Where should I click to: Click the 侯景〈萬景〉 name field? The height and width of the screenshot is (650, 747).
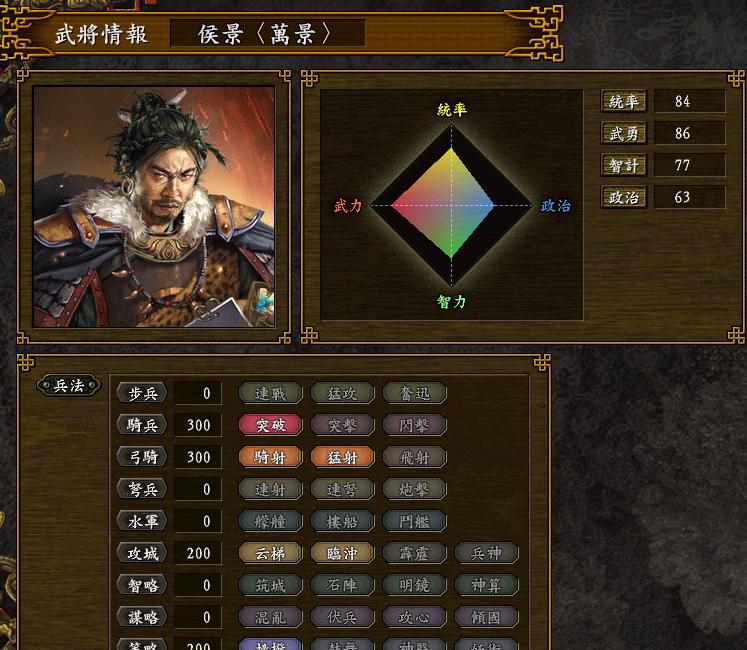tap(267, 33)
